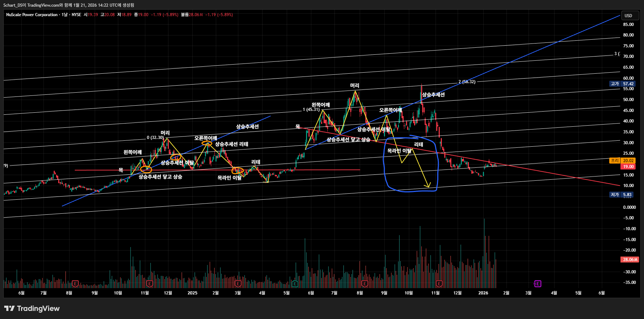Click the '목' label left of the horizontal red line
The width and height of the screenshot is (644, 319).
121,170
